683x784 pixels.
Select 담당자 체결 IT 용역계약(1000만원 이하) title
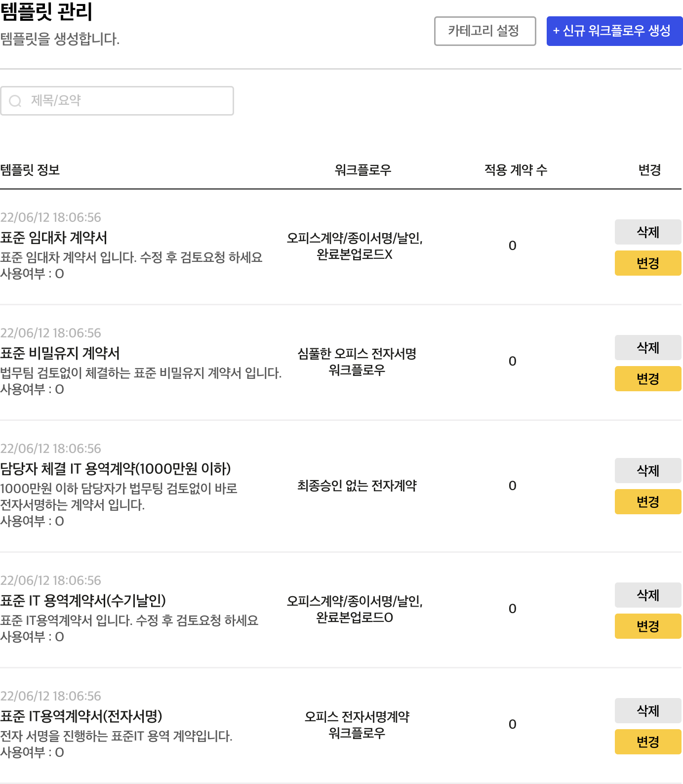coord(116,469)
